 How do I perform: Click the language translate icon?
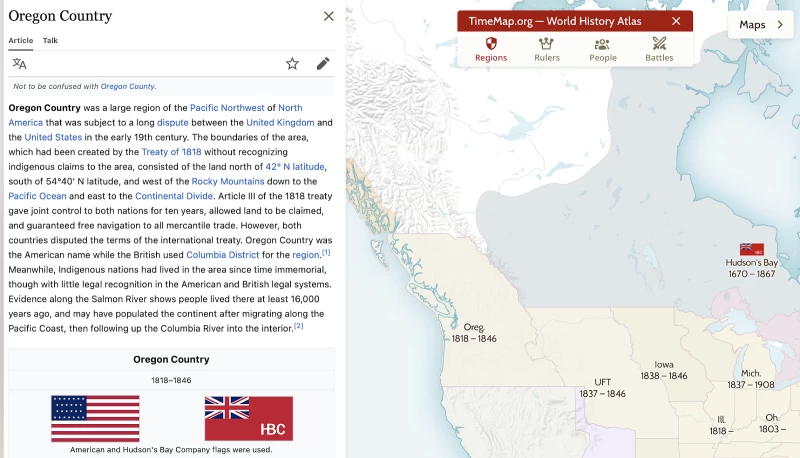(x=20, y=63)
